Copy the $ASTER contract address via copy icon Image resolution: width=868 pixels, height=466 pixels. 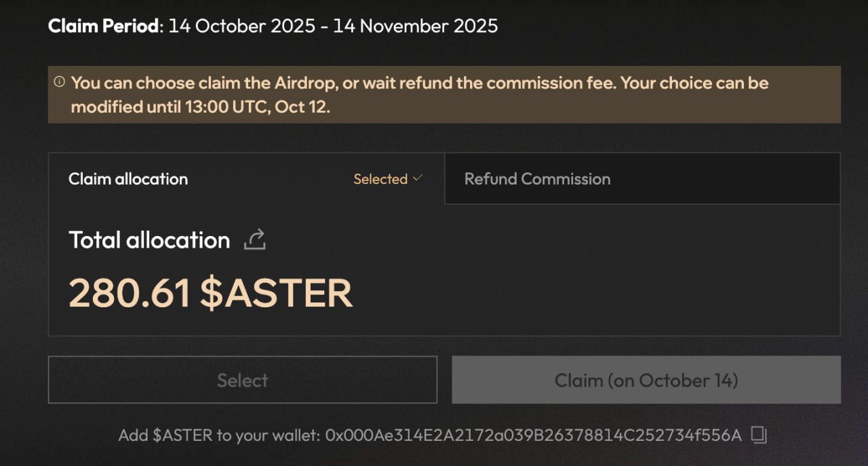pyautogui.click(x=759, y=435)
